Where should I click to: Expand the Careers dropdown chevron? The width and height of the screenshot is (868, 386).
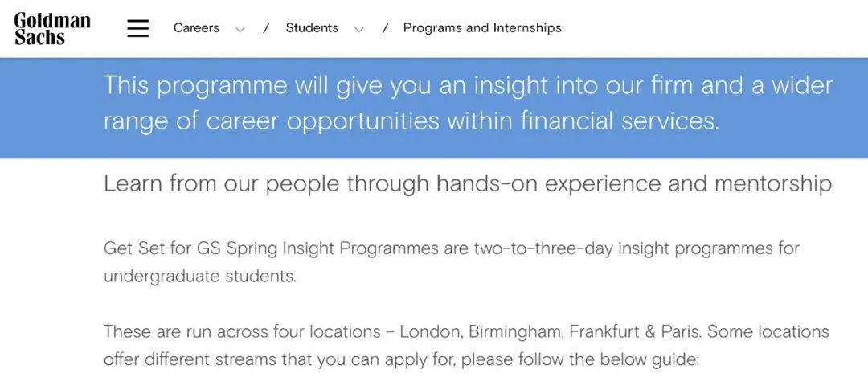240,29
